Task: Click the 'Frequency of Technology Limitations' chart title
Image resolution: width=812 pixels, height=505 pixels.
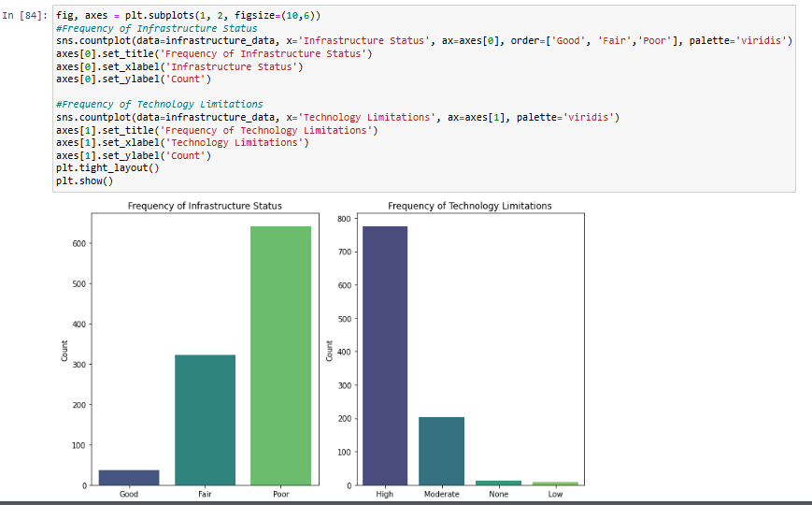Action: (469, 206)
